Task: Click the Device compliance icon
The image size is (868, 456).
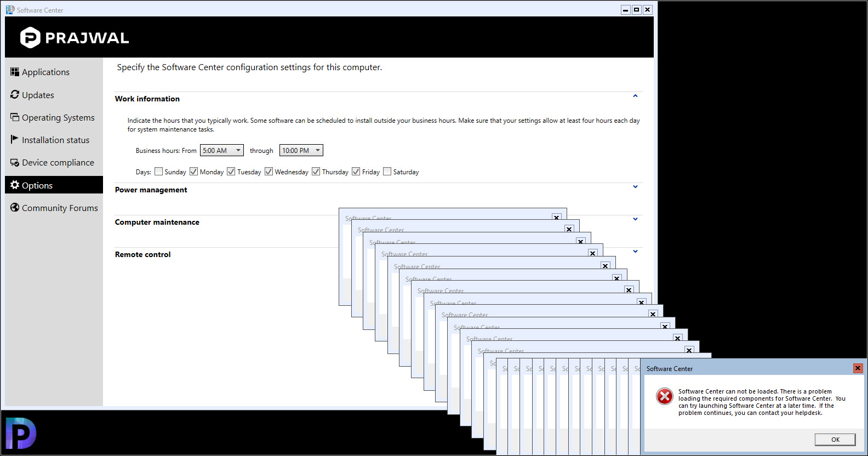Action: [15, 162]
